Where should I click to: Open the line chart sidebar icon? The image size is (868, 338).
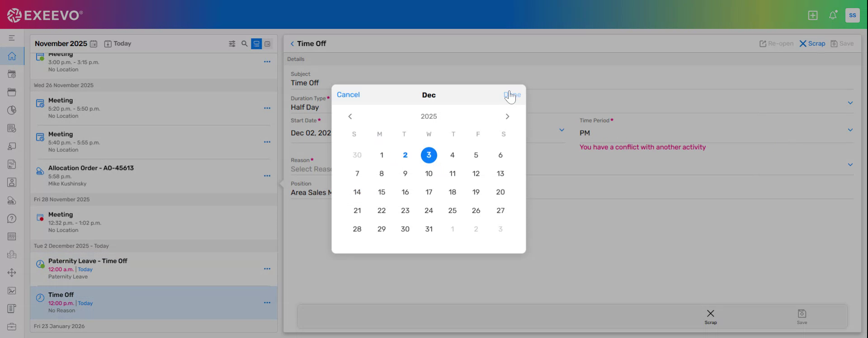(12, 291)
